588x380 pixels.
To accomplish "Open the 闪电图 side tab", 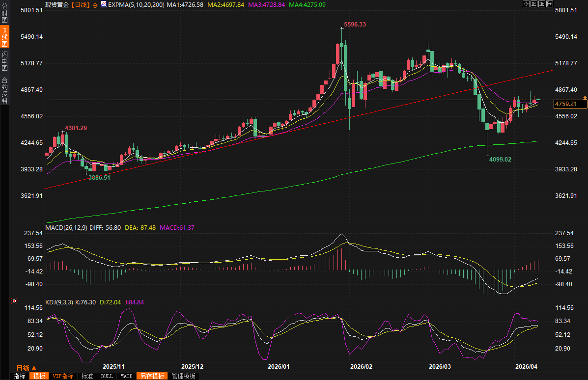I will 4,61.
